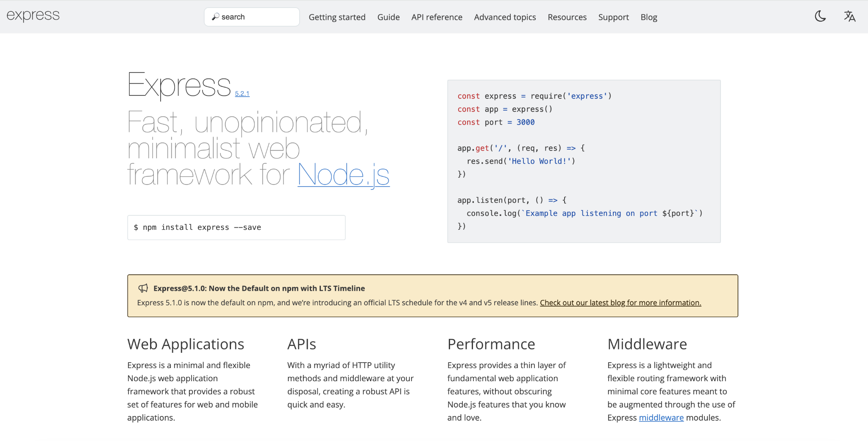868x441 pixels.
Task: Click the npm install express command box
Action: click(236, 228)
